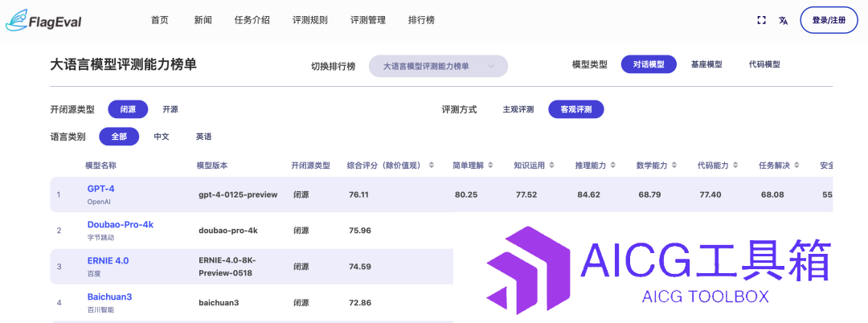Click ERNIE overall score 74.59
The width and height of the screenshot is (868, 323).
point(360,267)
